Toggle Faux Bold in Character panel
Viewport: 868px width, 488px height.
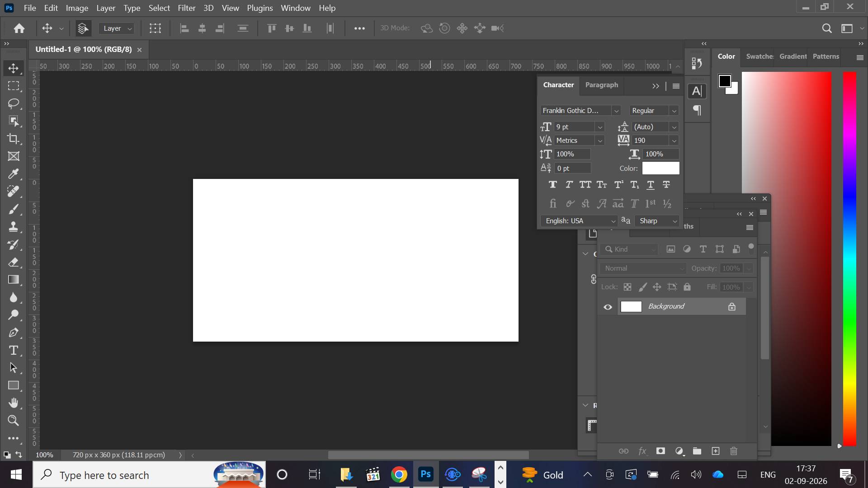click(x=552, y=184)
